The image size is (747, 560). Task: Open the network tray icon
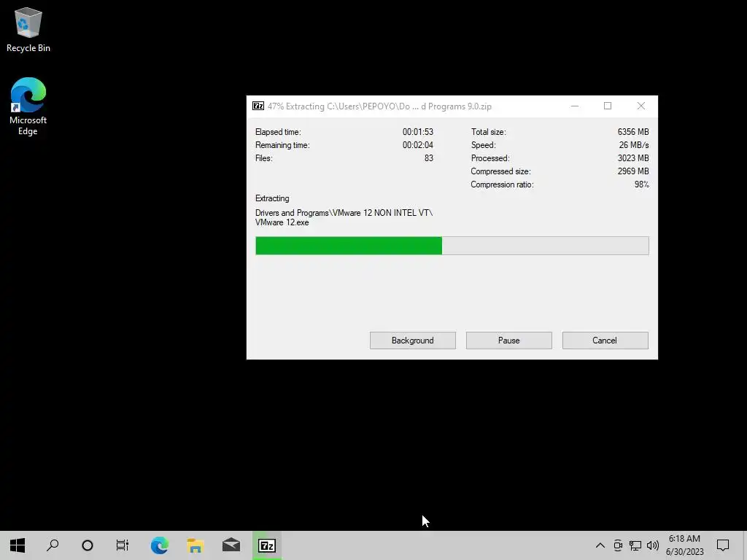(x=635, y=545)
